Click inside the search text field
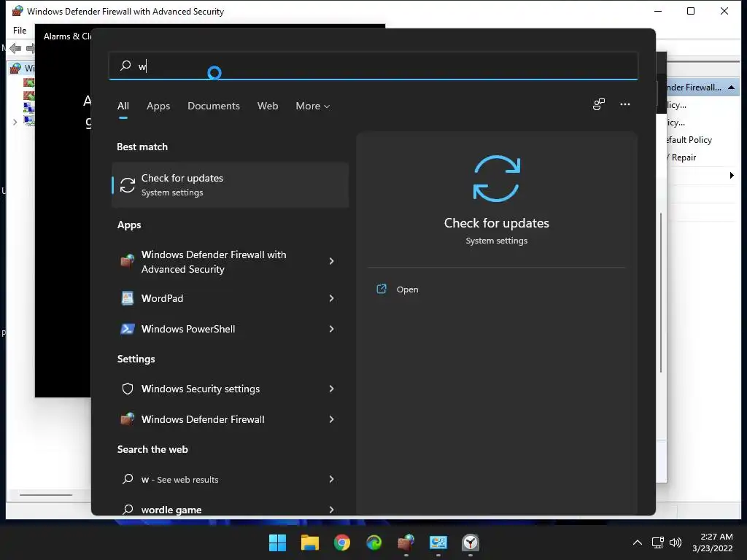 373,65
